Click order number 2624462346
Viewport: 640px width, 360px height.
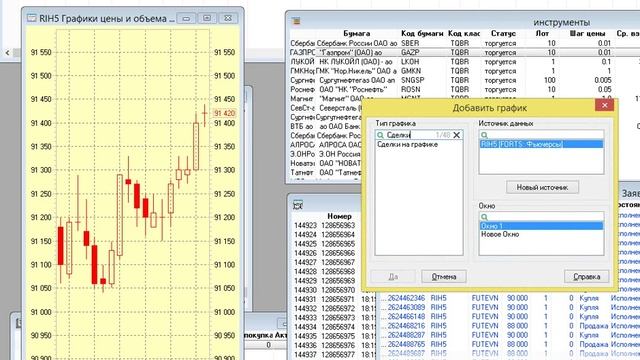tap(406, 298)
